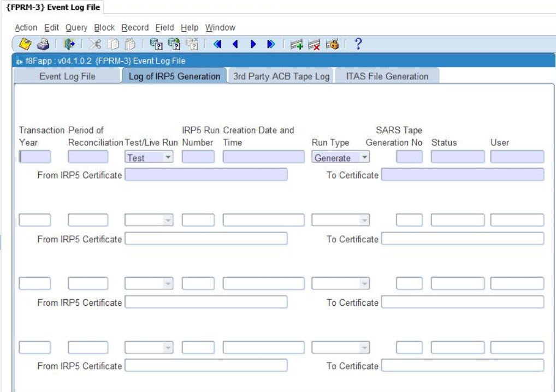Open the Test/Live Run dropdown in first row
The width and height of the screenshot is (556, 392).
coord(168,157)
